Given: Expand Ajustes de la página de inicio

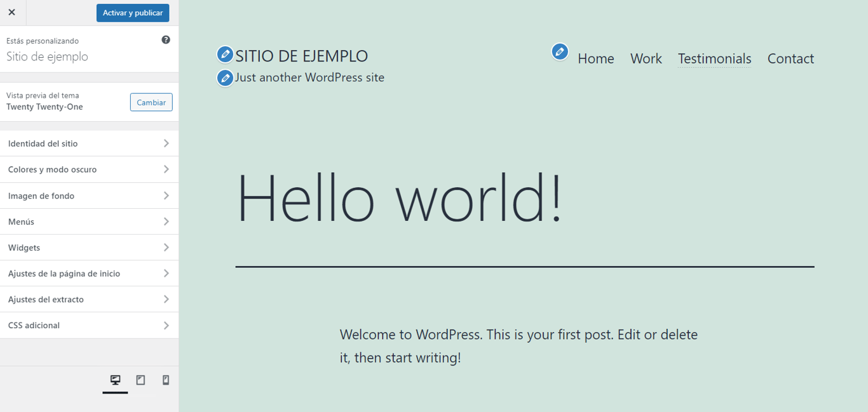Looking at the screenshot, I should [x=89, y=273].
